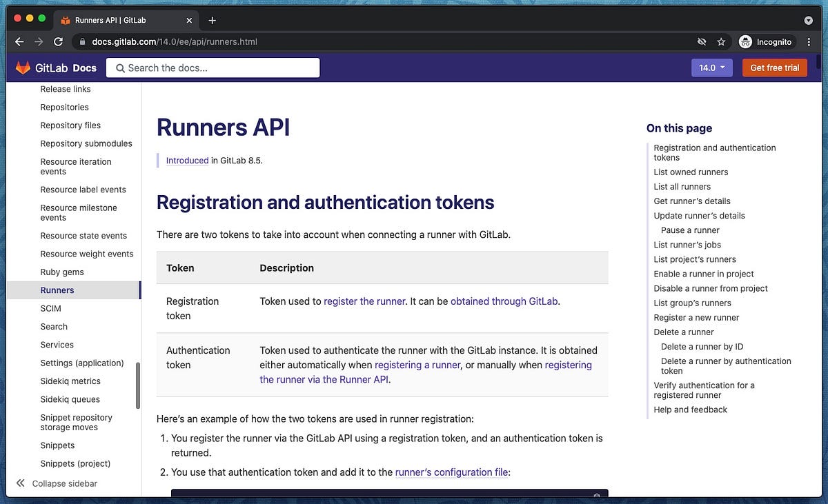Open Sidekiq queues in sidebar
Image resolution: width=828 pixels, height=504 pixels.
point(70,399)
